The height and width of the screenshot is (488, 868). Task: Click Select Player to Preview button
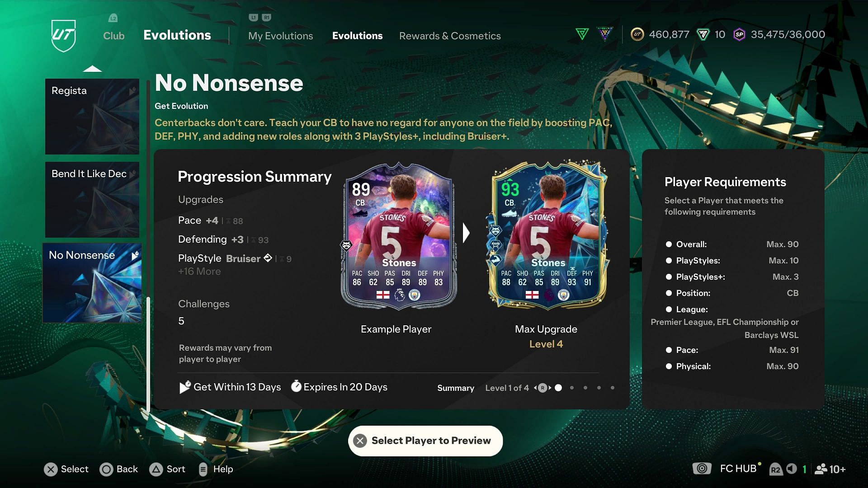425,441
